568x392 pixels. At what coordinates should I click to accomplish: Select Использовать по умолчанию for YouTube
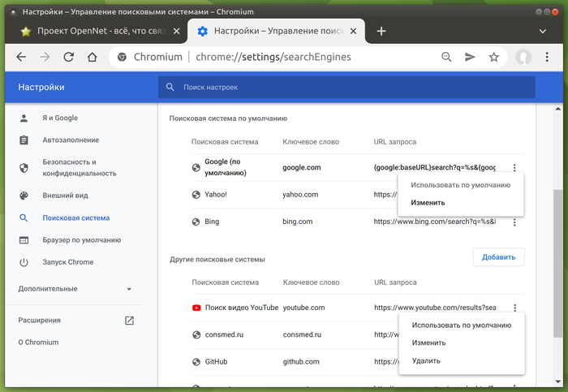[461, 325]
